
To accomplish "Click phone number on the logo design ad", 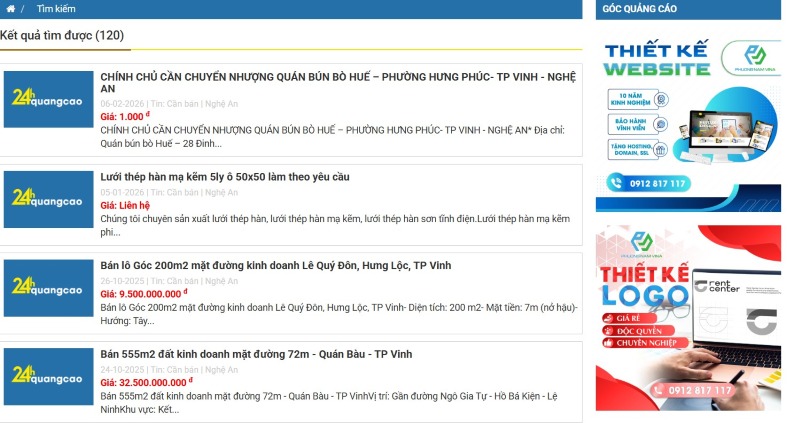I will pyautogui.click(x=690, y=391).
